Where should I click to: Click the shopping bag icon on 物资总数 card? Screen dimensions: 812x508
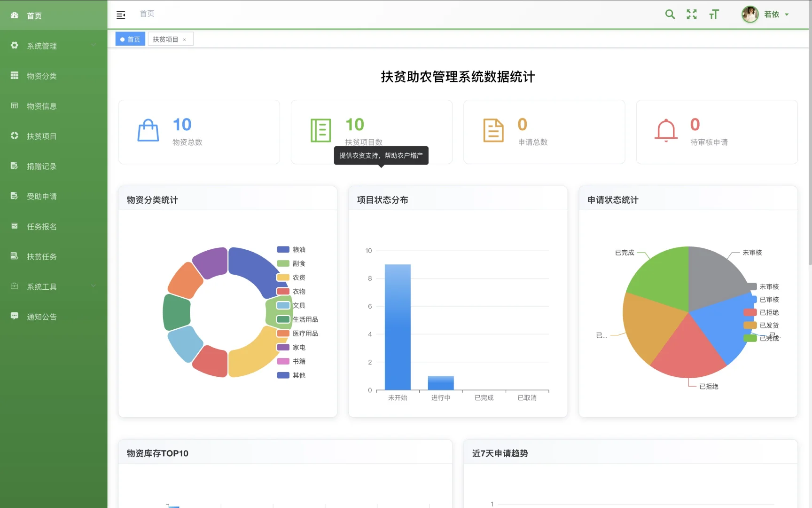point(147,130)
